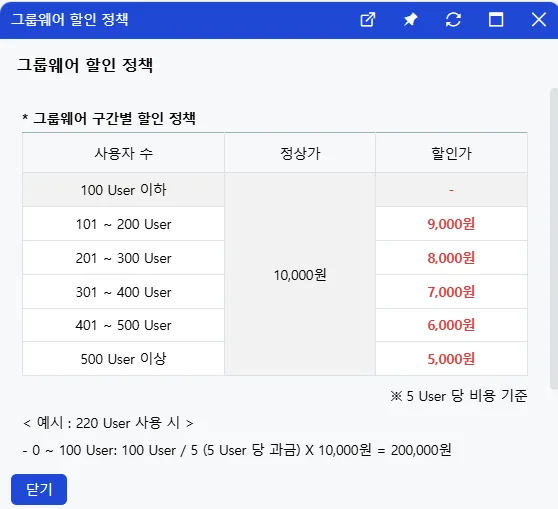
Task: Click the 10,000원 regular price cell
Action: (300, 274)
